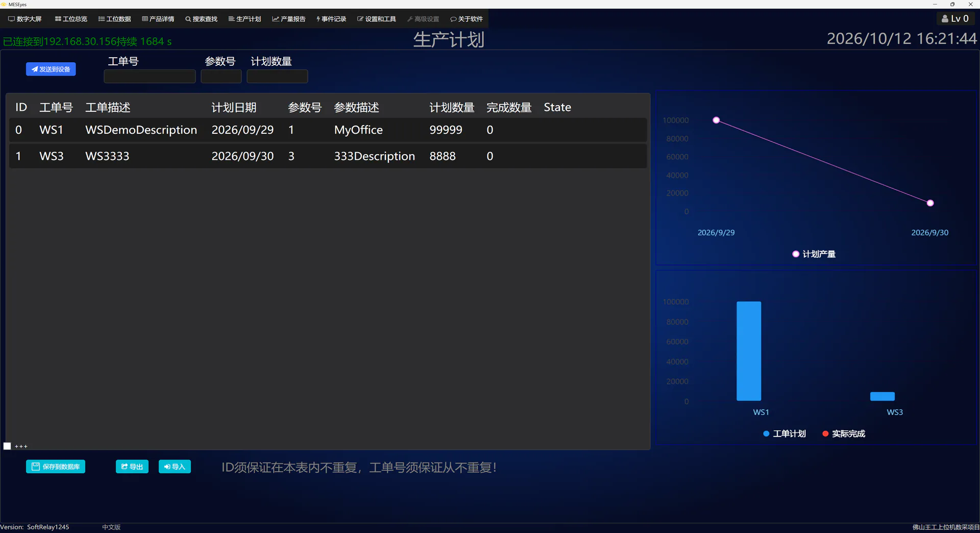Click the Lv 0 user level icon

(955, 18)
